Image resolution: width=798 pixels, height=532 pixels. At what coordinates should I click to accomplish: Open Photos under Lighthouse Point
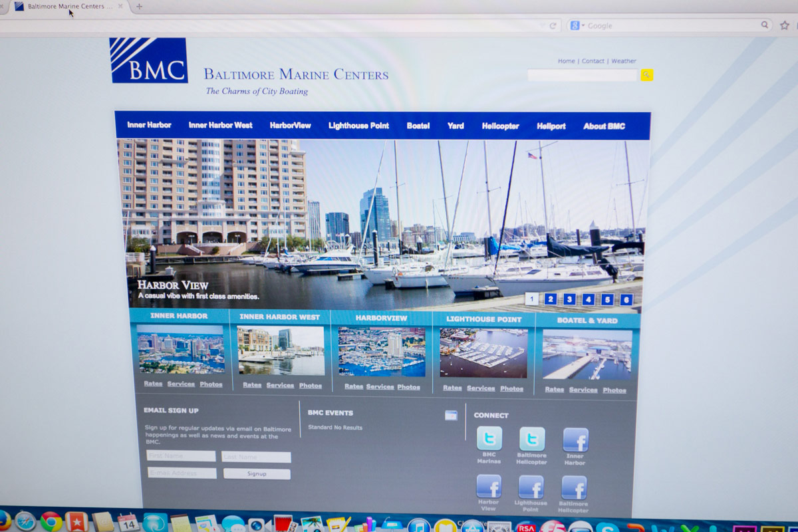click(511, 388)
